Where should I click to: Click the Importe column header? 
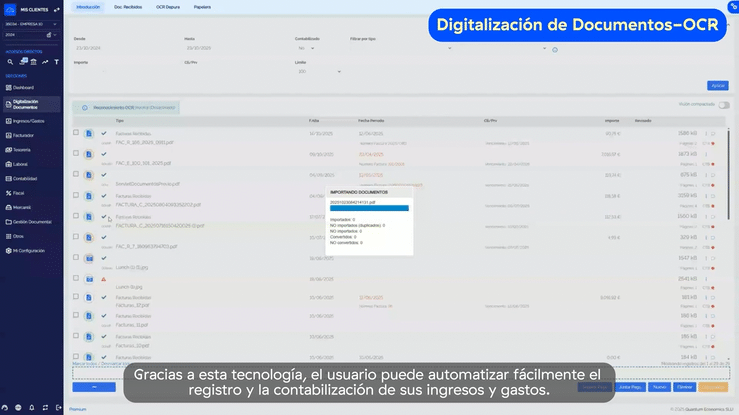[x=612, y=121]
